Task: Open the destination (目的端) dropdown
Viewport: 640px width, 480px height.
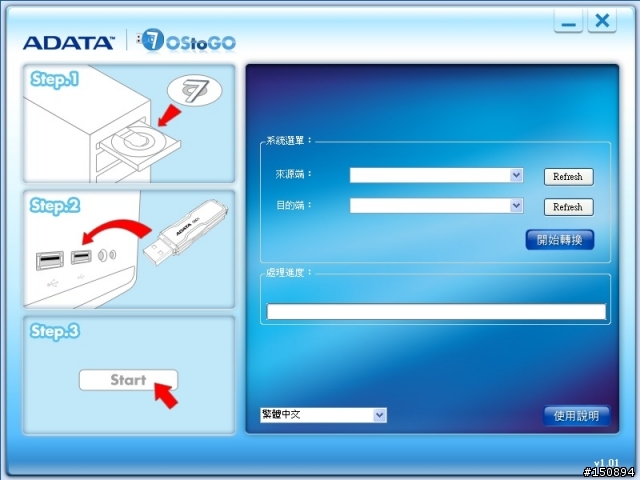Action: (x=436, y=205)
